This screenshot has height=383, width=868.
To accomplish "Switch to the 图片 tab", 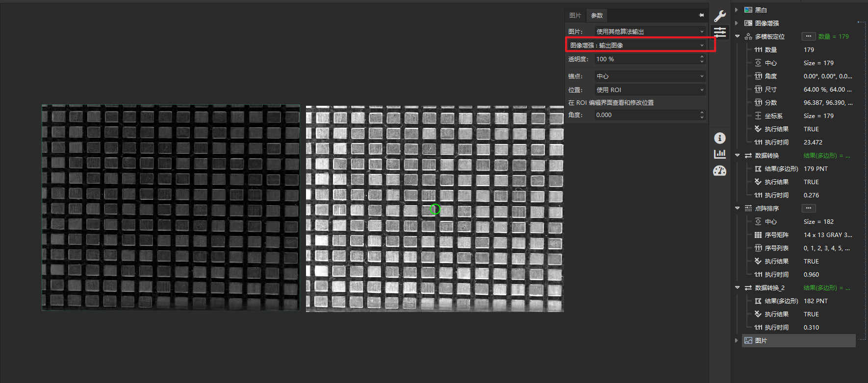I will pos(575,16).
